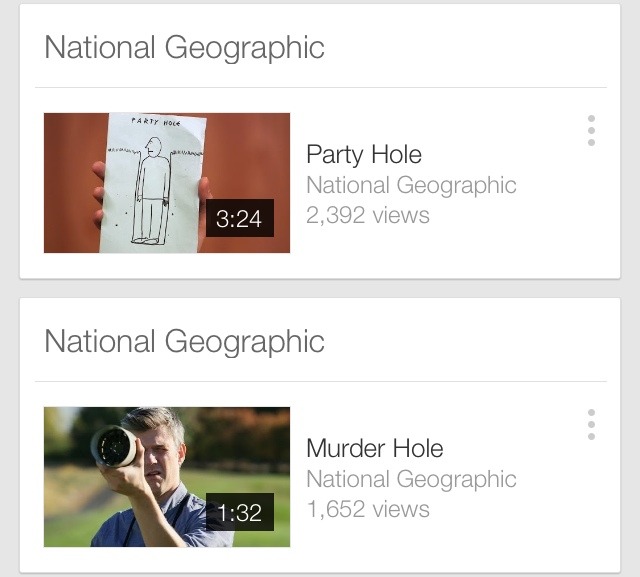This screenshot has height=577, width=640.
Task: Click the 1,652 views label
Action: coord(368,509)
